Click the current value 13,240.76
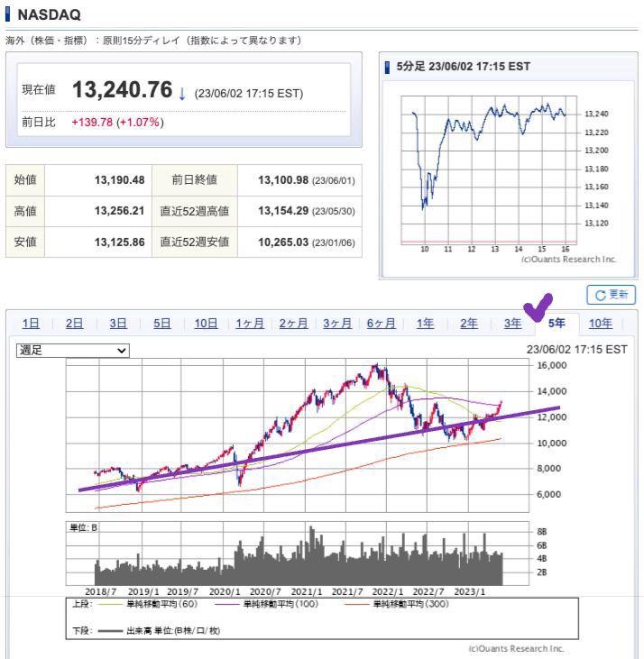 click(123, 89)
